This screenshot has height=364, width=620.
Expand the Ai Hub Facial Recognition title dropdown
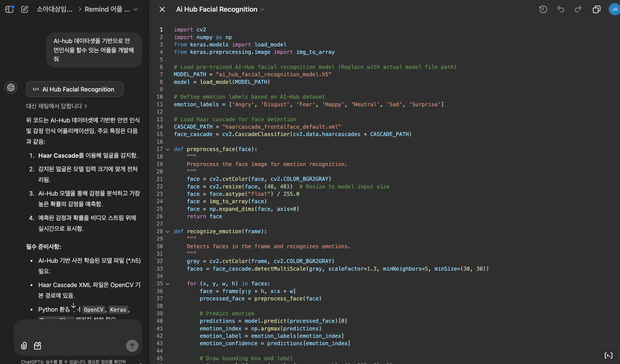click(263, 9)
